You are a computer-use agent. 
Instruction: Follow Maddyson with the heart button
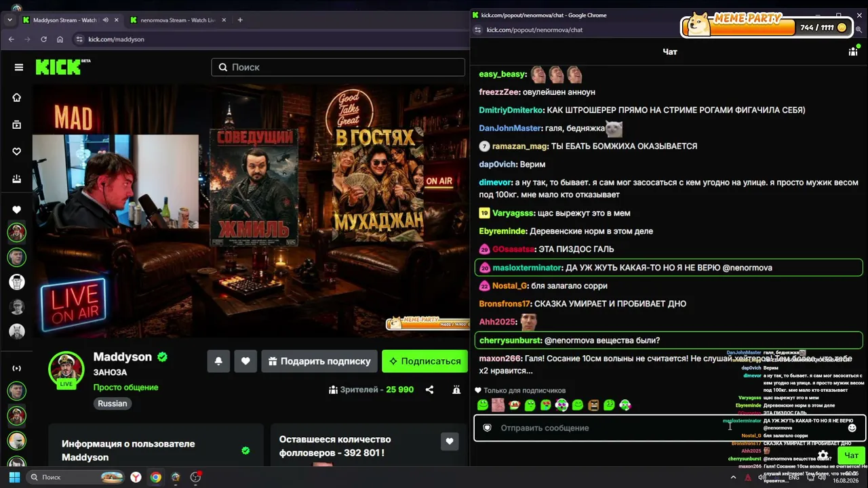245,361
